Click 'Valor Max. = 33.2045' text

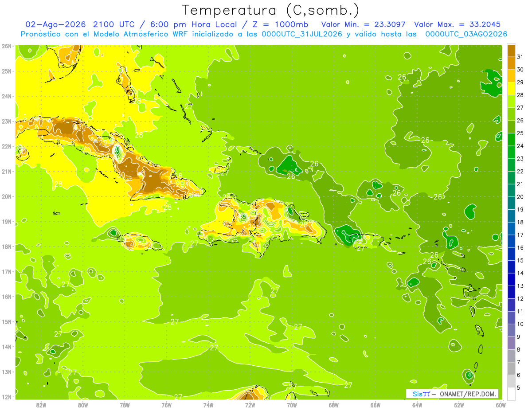tap(458, 24)
